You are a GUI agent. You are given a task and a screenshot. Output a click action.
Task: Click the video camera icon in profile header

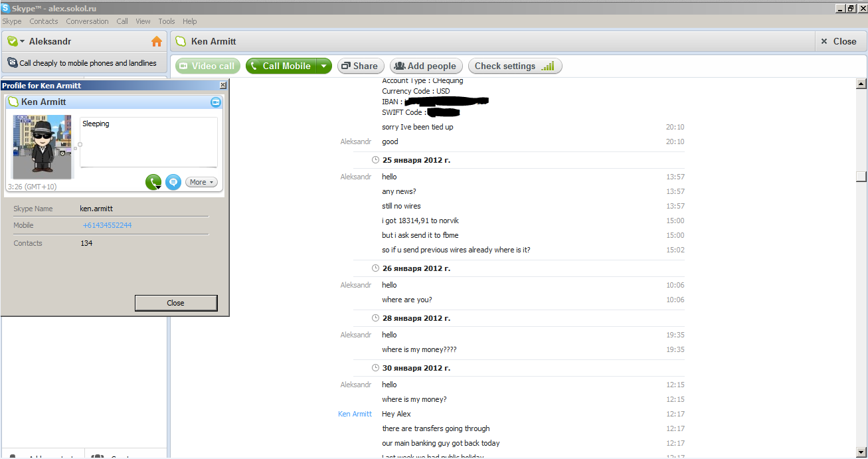click(x=215, y=102)
